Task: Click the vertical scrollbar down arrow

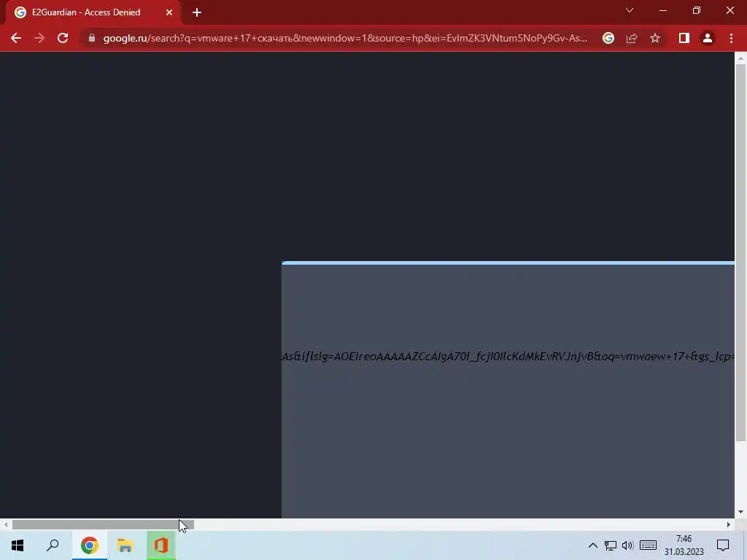Action: point(740,512)
